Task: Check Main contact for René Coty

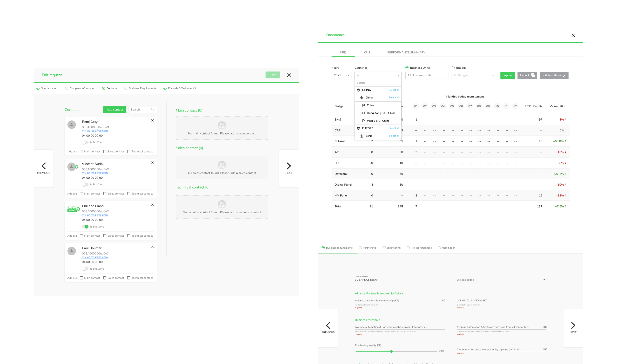Action: 81,152
